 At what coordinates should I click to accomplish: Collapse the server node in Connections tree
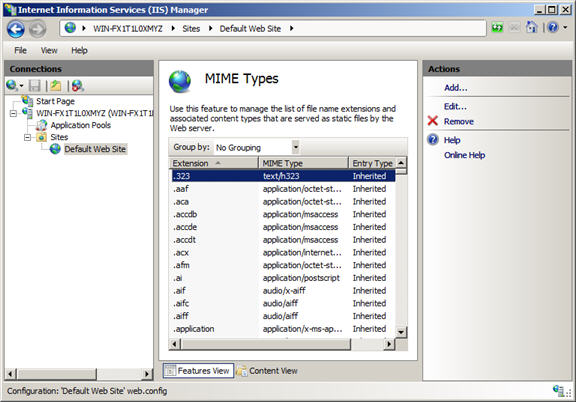(13, 114)
